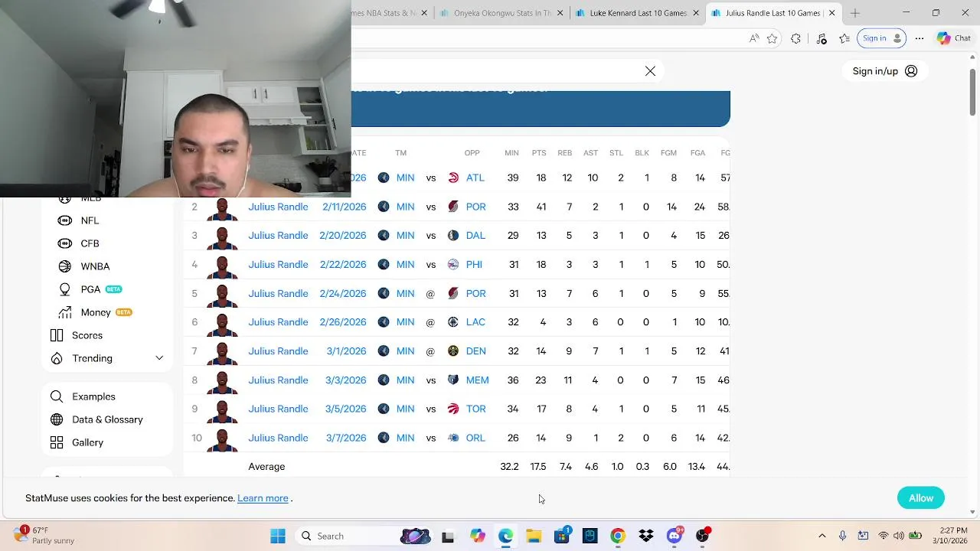Viewport: 980px width, 551px height.
Task: Click the page vertical scrollbar
Action: (x=972, y=92)
